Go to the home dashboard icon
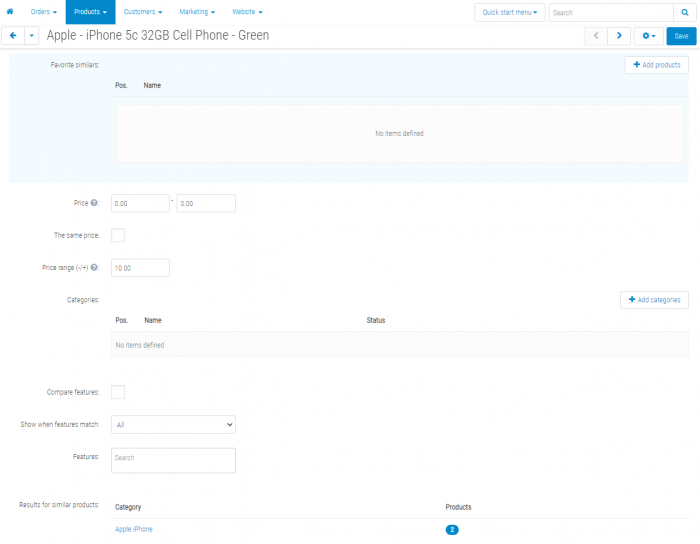 10,12
